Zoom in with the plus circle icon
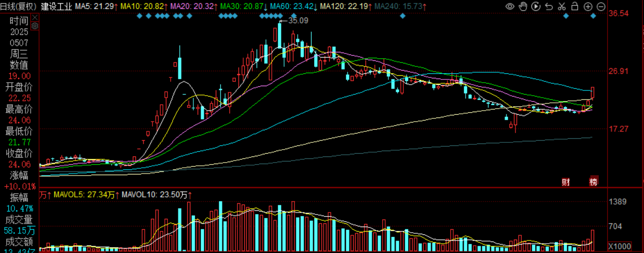This screenshot has height=253, width=644. [x=588, y=7]
